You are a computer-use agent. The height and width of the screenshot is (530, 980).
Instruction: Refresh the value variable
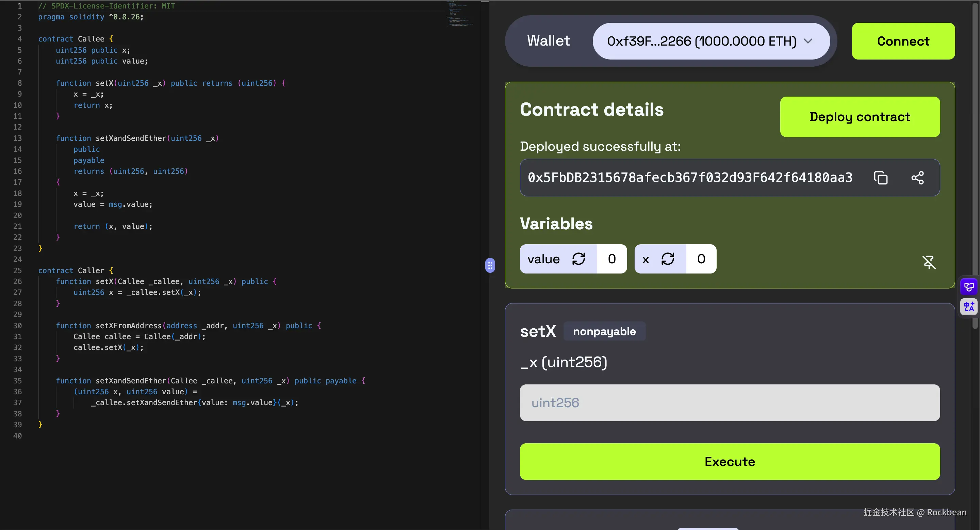[578, 259]
